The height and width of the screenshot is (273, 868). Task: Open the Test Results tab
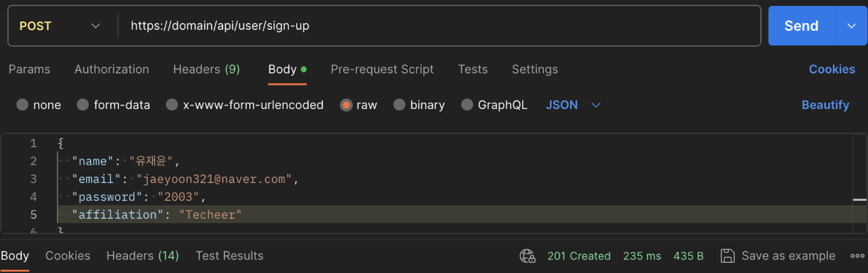pos(229,256)
